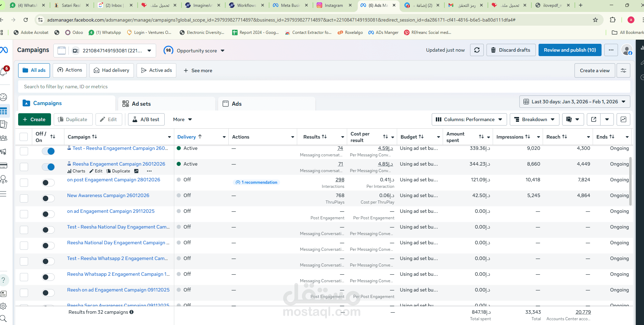Enable New Awareness Campaign 26012026 toggle
Screen dimensions: 644x325
click(48, 198)
